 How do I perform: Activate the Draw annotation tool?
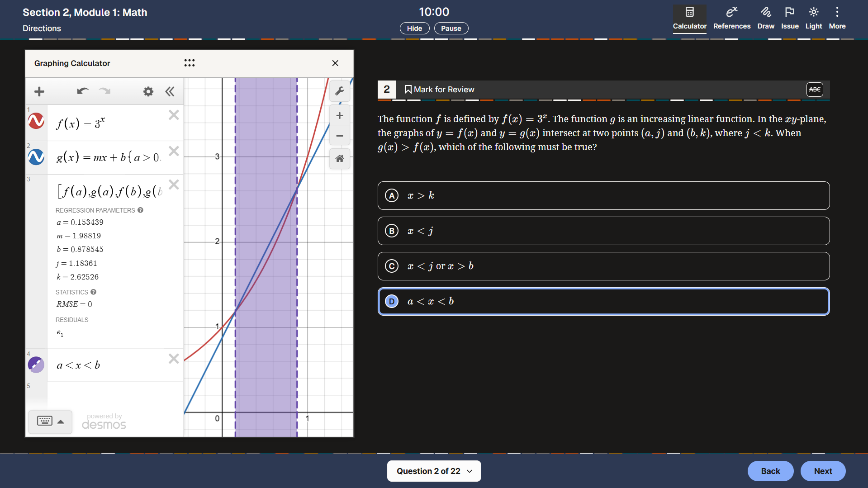pos(765,18)
